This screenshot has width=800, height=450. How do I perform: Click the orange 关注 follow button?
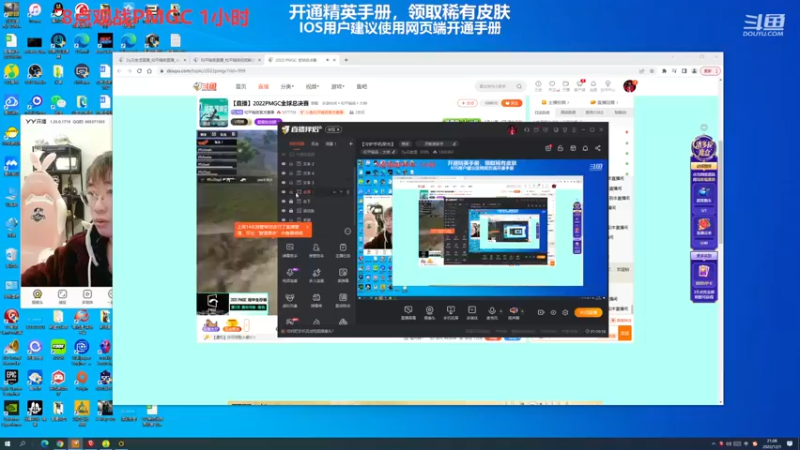[x=512, y=103]
